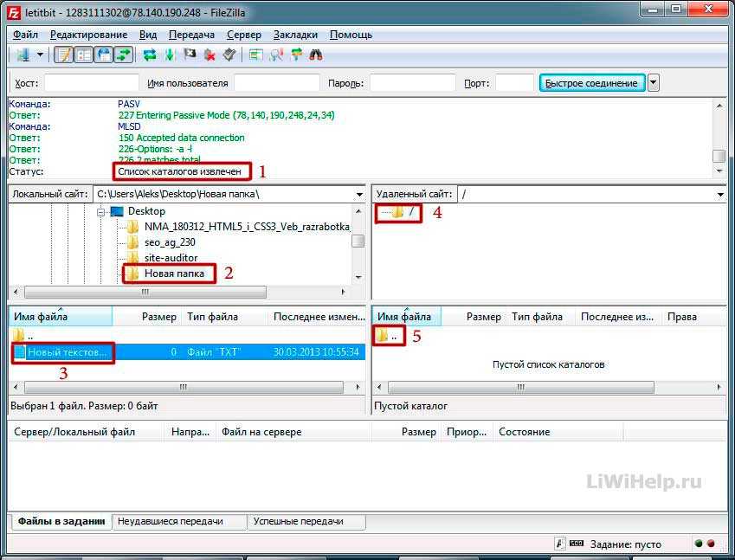Open the Передача menu

pos(191,35)
